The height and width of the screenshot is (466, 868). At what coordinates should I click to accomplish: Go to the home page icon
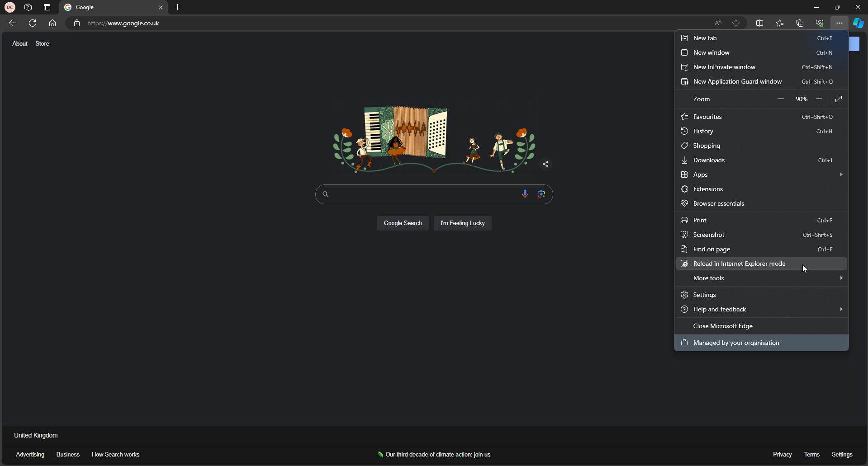[x=52, y=23]
